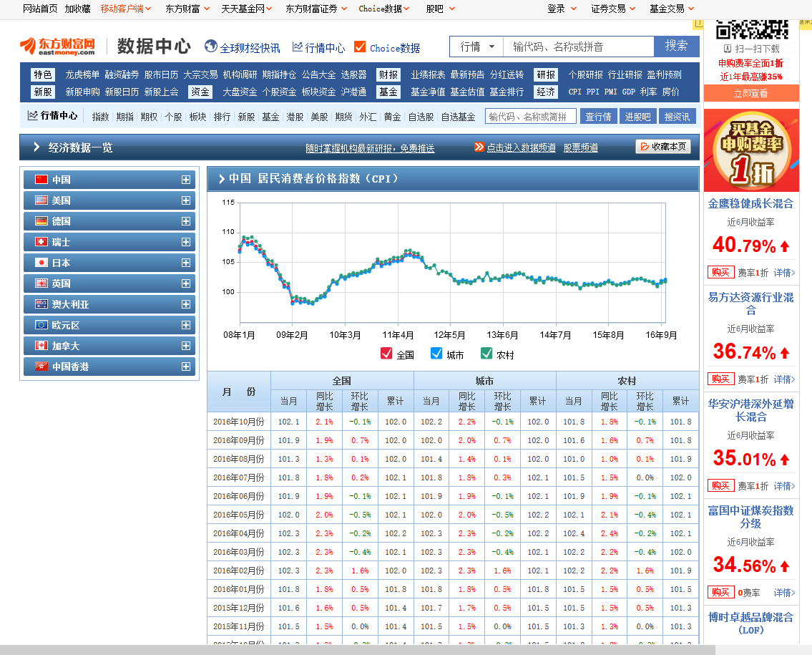Click the 搜索 search button

coord(676,47)
